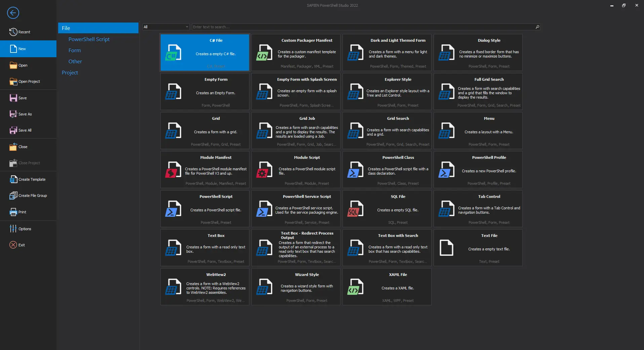The height and width of the screenshot is (350, 644).
Task: Select the Form category
Action: coord(75,50)
